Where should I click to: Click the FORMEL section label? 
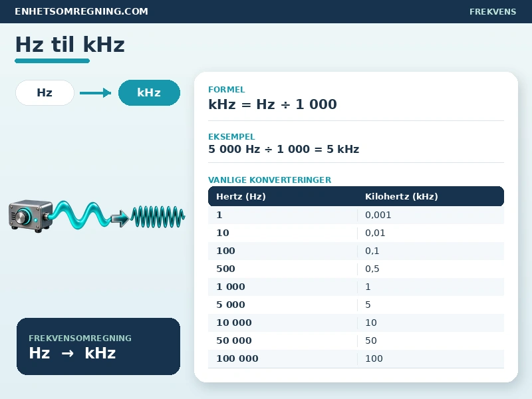227,90
